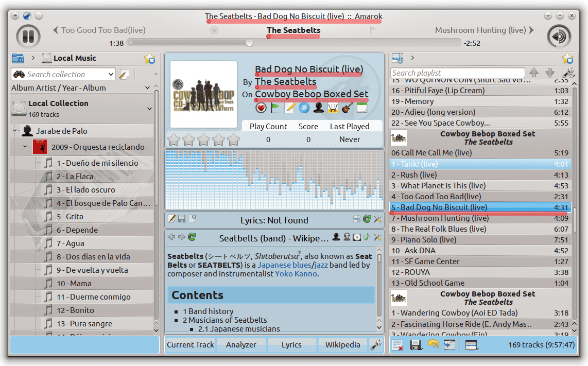The height and width of the screenshot is (366, 588).
Task: Toggle auto-scroll lyrics icon
Action: [x=357, y=219]
